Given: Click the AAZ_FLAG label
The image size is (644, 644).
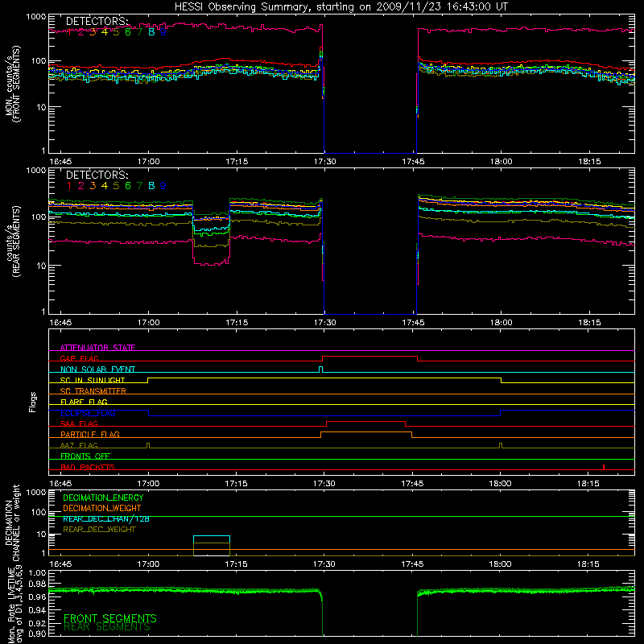Looking at the screenshot, I should tap(79, 445).
